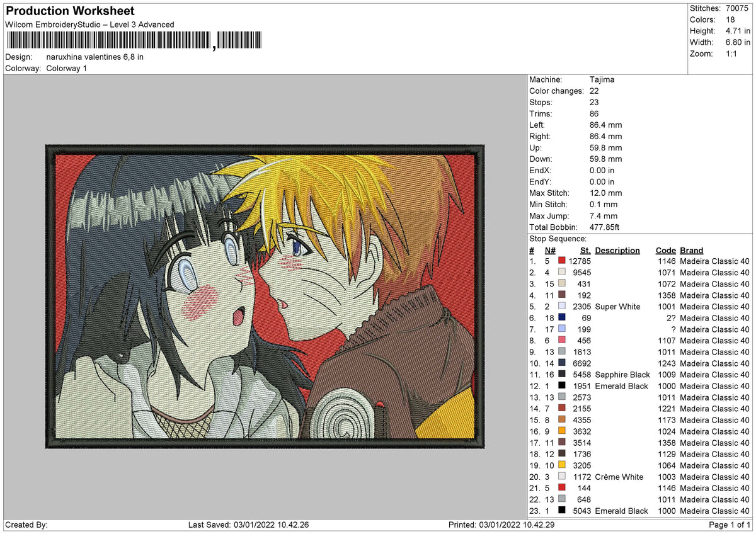Click the Brand column header
The width and height of the screenshot is (756, 534).
pyautogui.click(x=692, y=250)
